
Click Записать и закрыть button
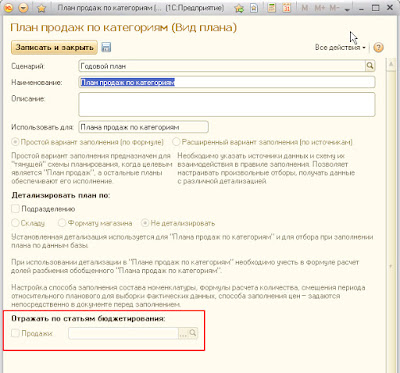click(x=54, y=47)
